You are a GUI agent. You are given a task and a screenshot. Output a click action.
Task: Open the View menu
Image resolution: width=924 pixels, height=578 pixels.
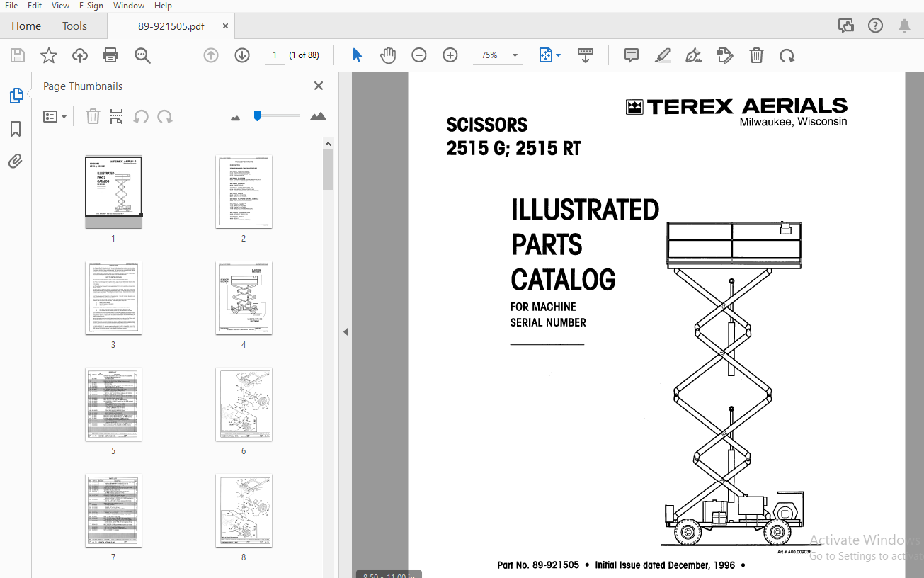point(60,6)
